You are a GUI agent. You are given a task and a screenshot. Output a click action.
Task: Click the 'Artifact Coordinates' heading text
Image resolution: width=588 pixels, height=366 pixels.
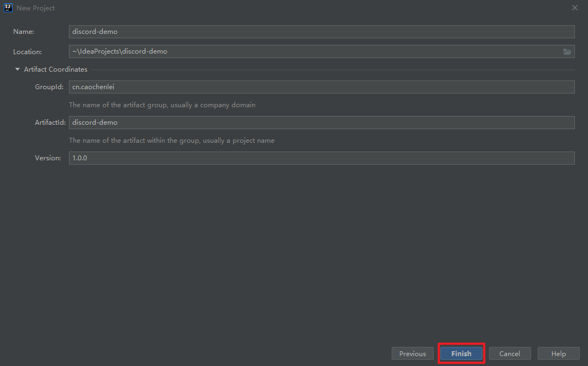(55, 69)
